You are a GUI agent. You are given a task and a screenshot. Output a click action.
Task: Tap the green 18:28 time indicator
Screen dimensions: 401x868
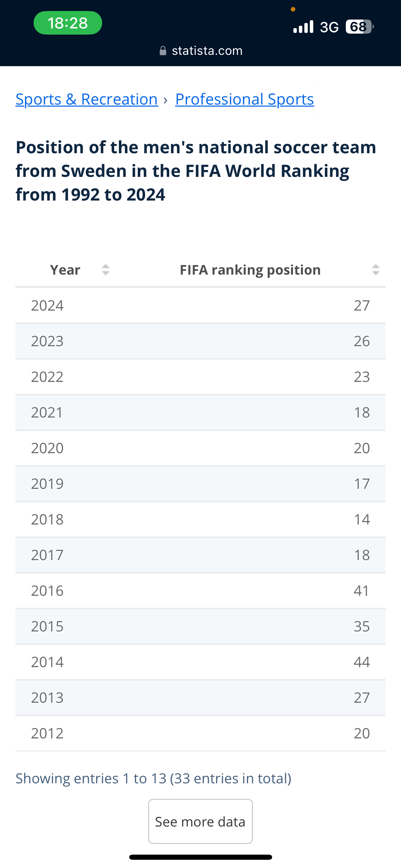click(68, 23)
